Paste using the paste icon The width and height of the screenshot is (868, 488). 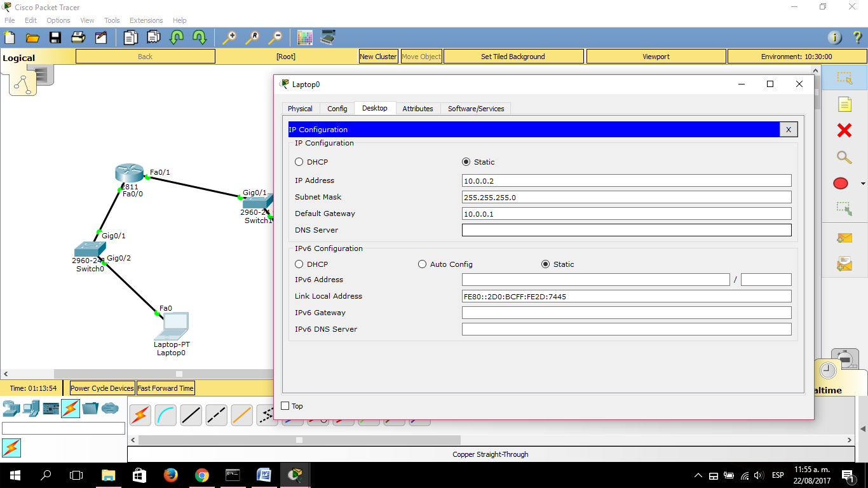point(153,37)
